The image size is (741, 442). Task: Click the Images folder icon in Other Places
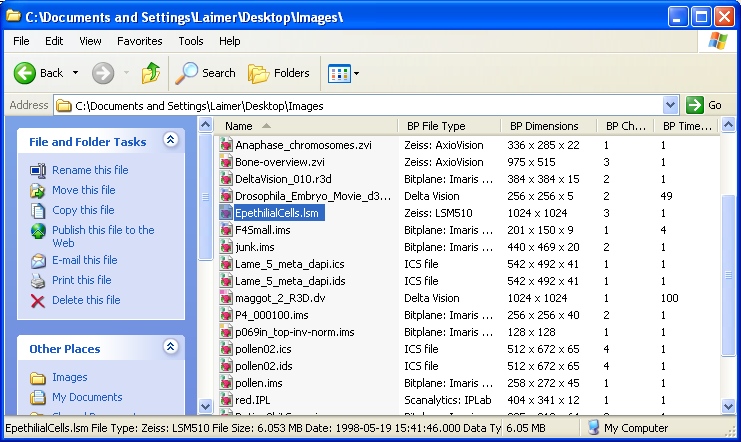38,378
